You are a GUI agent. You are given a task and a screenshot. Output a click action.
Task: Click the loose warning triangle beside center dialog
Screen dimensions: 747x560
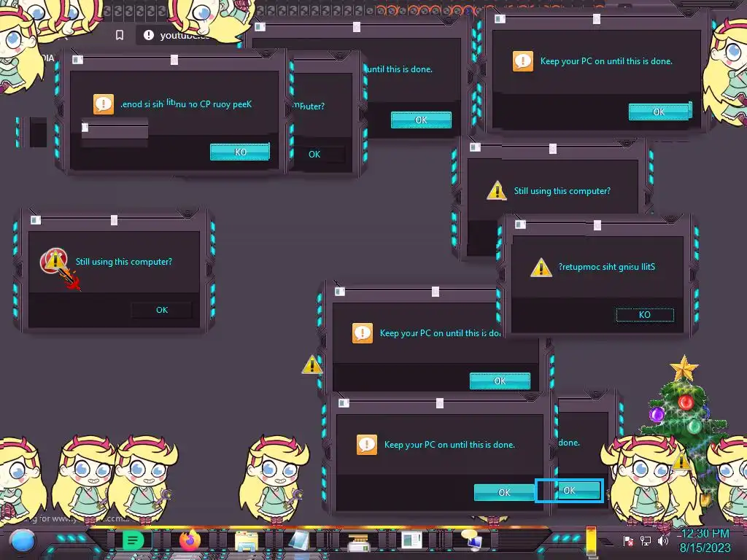click(x=312, y=365)
